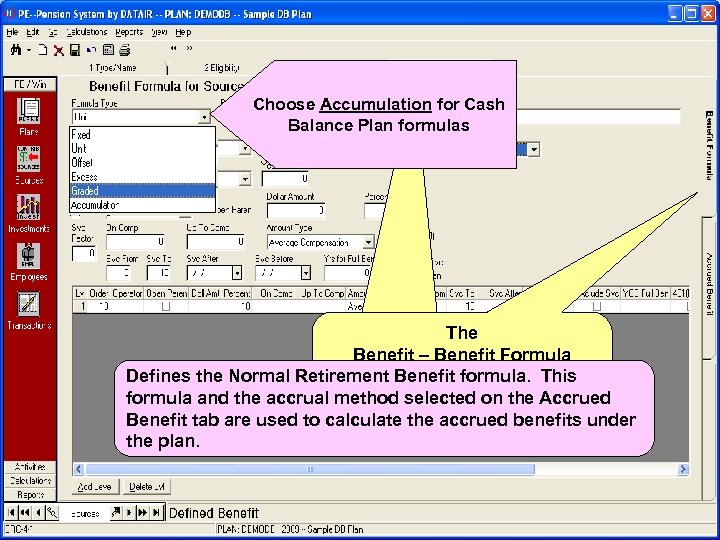Click the grid scrollbar right arrow
Viewport: 720px width, 540px height.
click(x=683, y=469)
